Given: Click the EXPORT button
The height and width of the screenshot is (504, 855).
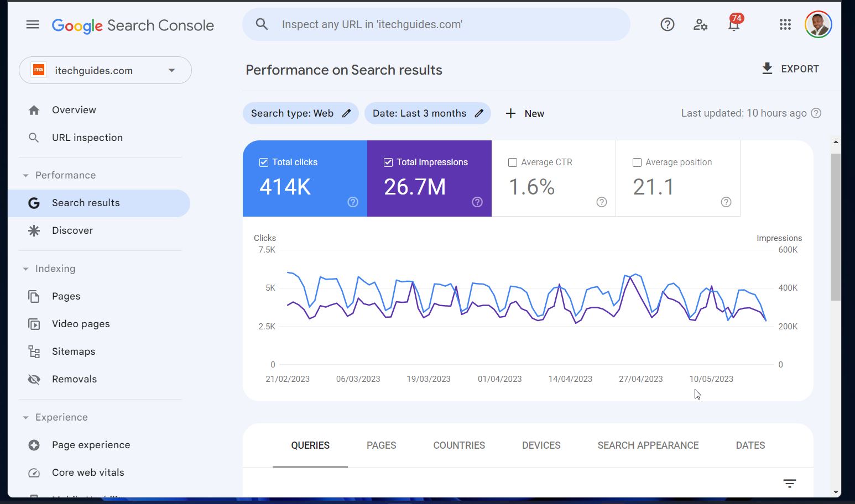Looking at the screenshot, I should point(790,69).
